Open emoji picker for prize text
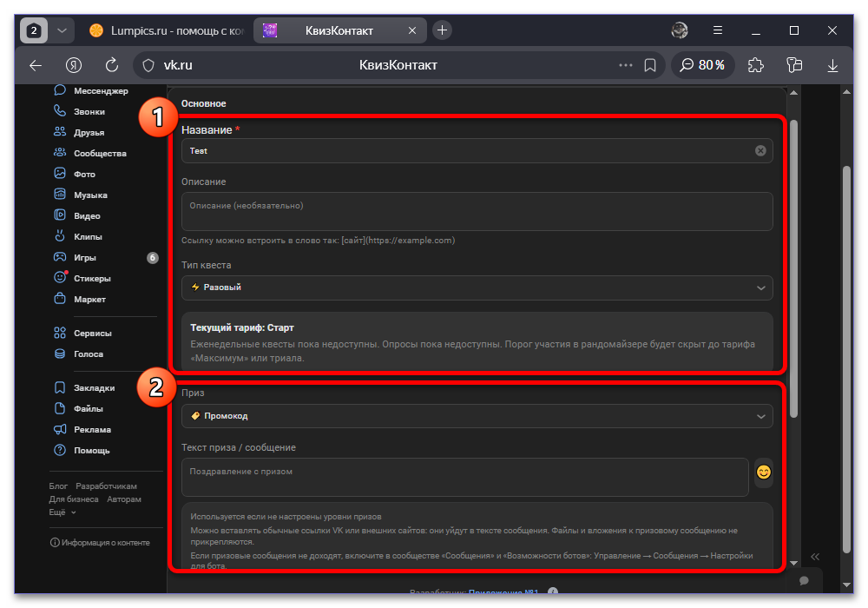Image resolution: width=868 pixels, height=608 pixels. 763,473
